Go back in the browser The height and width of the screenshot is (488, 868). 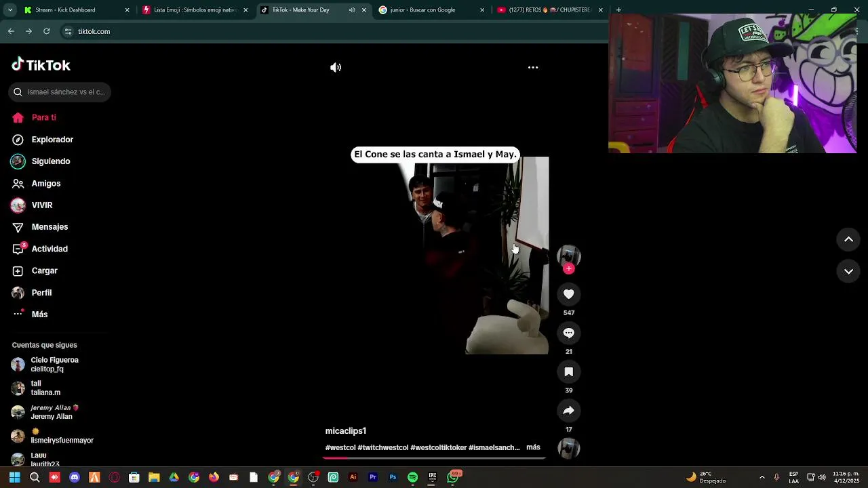11,31
